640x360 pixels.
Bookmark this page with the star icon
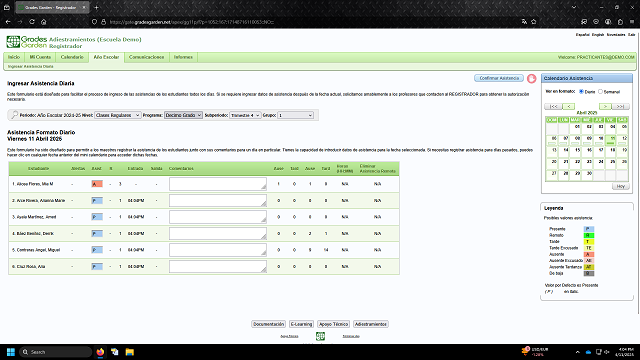533,22
